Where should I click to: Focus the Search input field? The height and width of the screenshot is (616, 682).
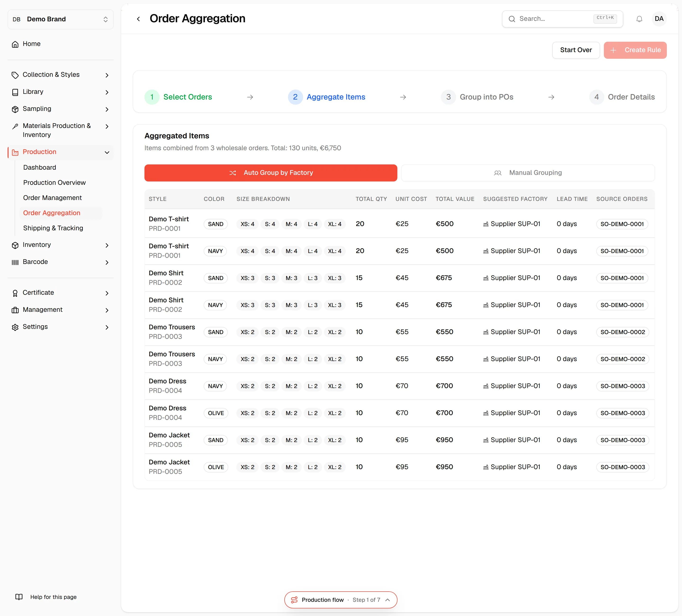click(562, 19)
